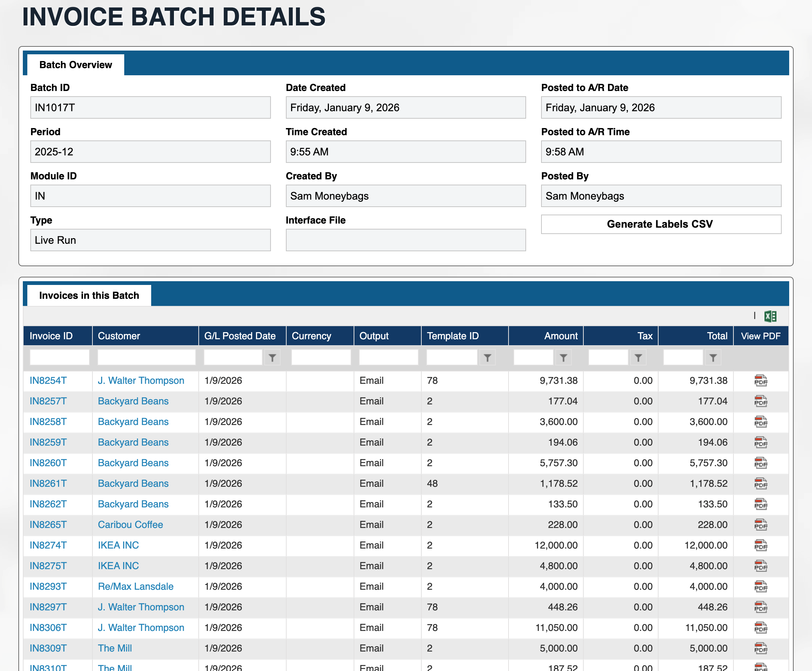View PDF for Caribou Coffee invoice
Viewport: 812px width, 671px height.
[x=760, y=525]
